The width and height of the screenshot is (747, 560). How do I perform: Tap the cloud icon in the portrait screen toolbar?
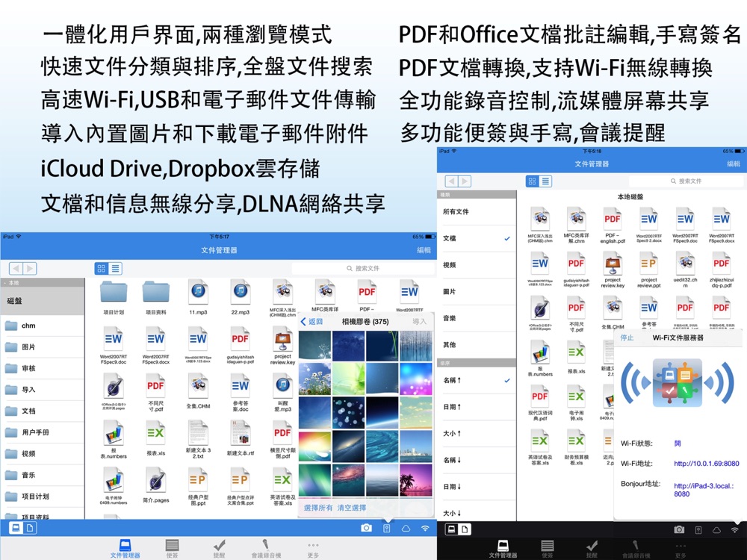coord(716,530)
